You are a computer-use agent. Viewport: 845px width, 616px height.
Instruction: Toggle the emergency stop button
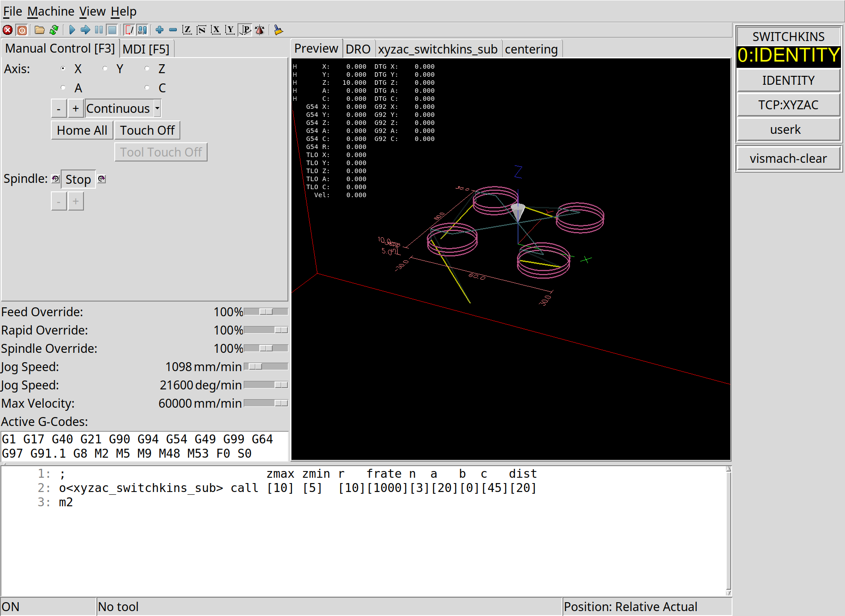(x=8, y=30)
